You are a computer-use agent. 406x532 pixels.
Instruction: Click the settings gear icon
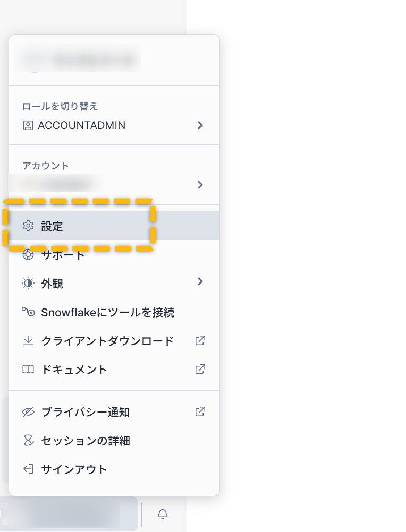click(x=28, y=226)
